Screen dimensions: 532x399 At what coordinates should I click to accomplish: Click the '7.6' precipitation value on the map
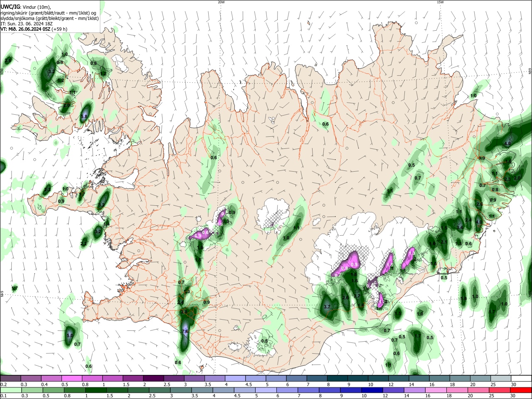pyautogui.click(x=185, y=331)
